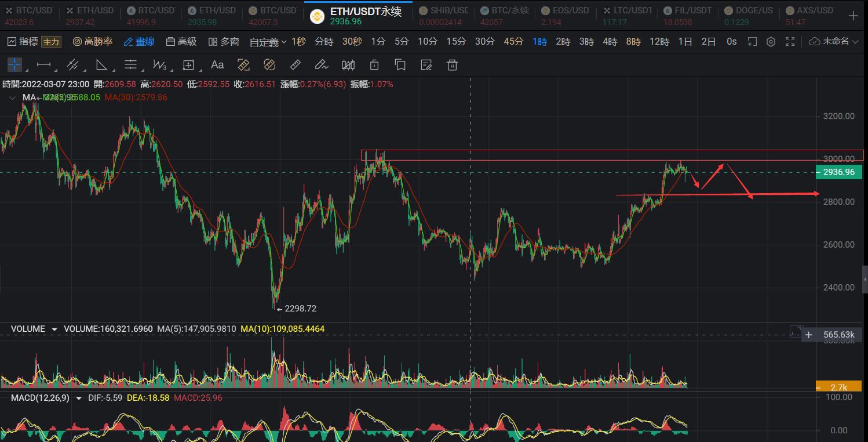Image resolution: width=868 pixels, height=442 pixels.
Task: Toggle the 主力 badge
Action: pyautogui.click(x=51, y=42)
